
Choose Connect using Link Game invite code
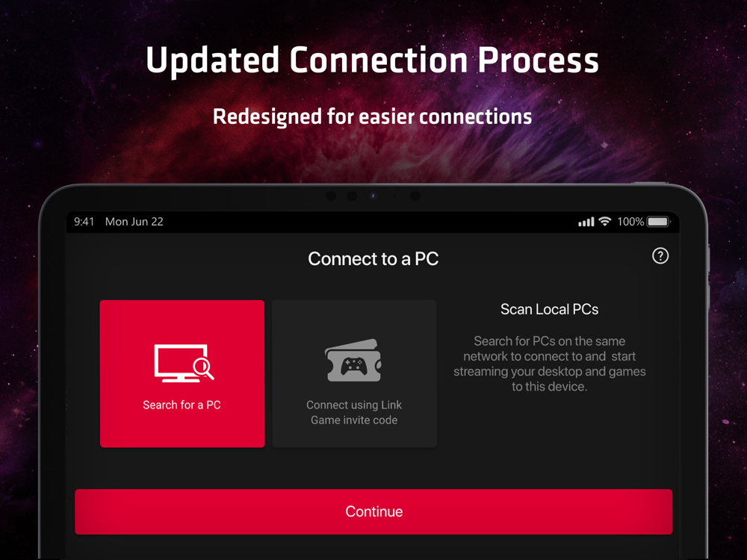pos(354,374)
